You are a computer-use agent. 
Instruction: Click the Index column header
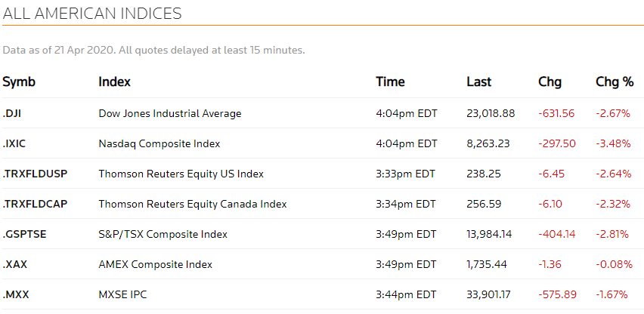[x=115, y=82]
